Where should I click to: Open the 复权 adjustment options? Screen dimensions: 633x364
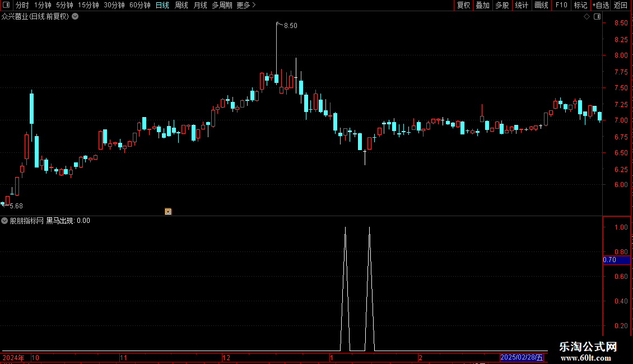(x=463, y=5)
